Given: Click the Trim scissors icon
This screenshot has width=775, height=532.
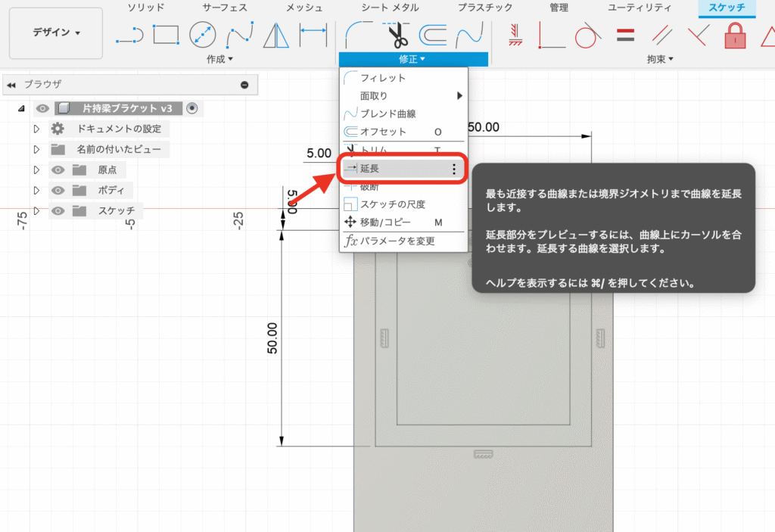Looking at the screenshot, I should [394, 34].
